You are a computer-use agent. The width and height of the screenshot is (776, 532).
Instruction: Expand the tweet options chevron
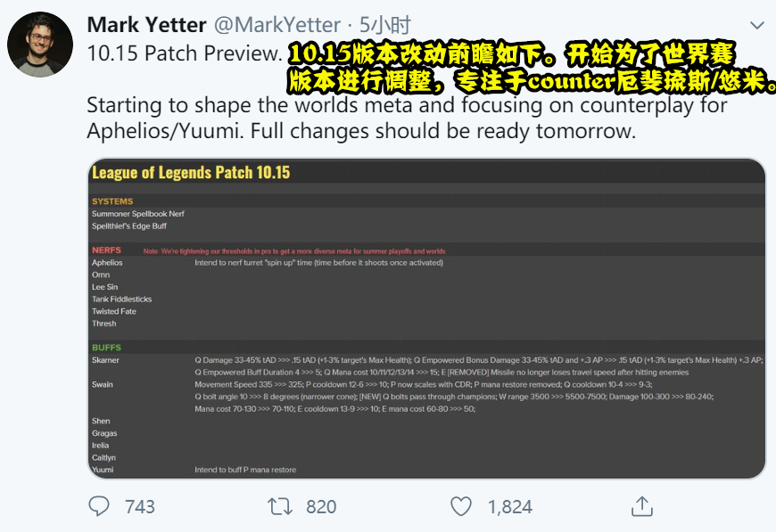pos(756,25)
